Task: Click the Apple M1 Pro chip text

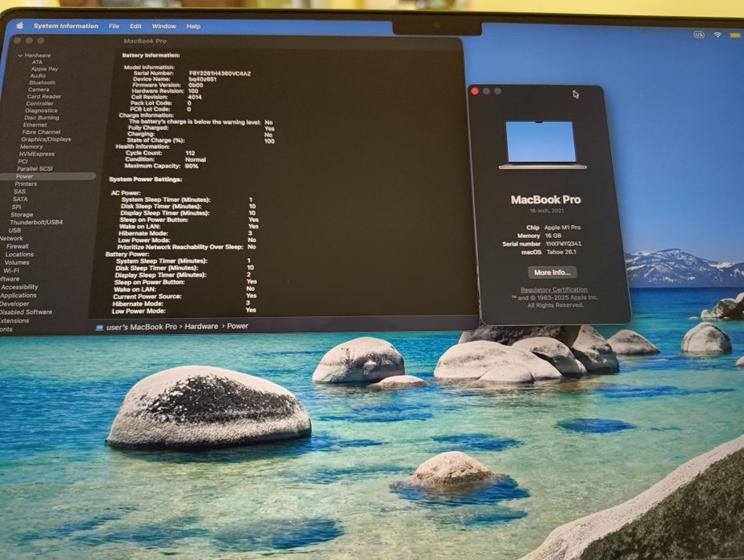Action: click(x=562, y=228)
